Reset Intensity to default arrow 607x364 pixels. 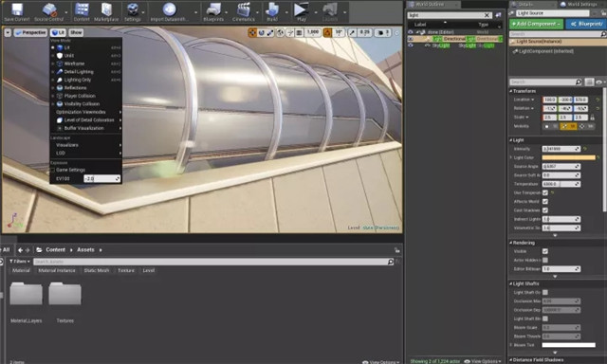pos(585,149)
